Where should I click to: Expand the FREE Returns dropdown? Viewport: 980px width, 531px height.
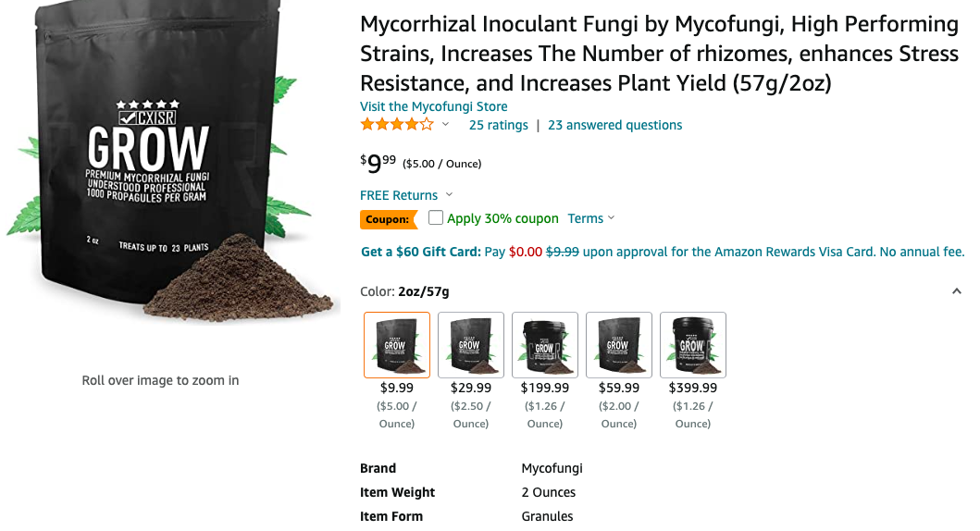(x=450, y=195)
